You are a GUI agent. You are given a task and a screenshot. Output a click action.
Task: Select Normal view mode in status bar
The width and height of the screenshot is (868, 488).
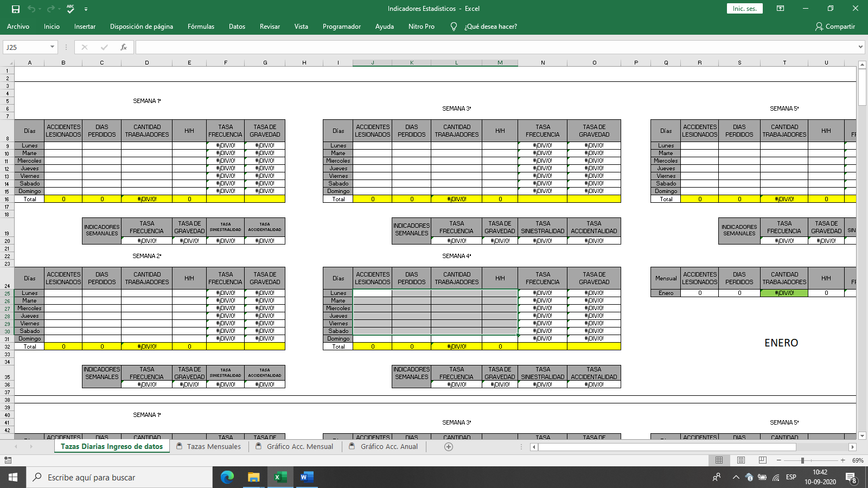click(x=719, y=460)
